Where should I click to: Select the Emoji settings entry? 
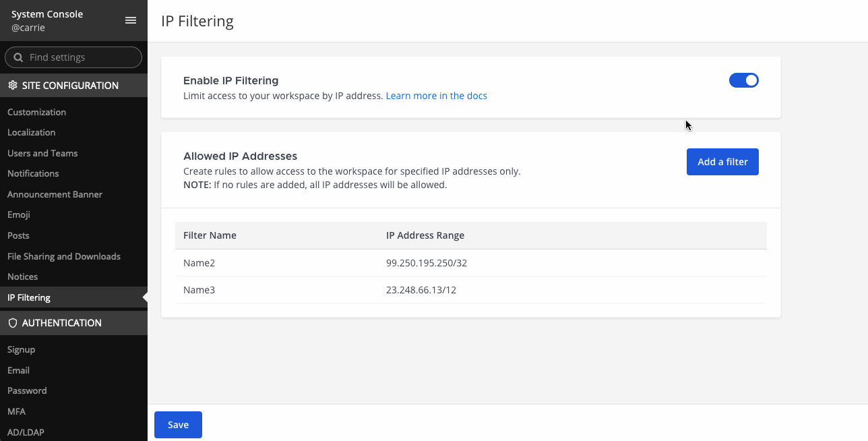pos(18,214)
